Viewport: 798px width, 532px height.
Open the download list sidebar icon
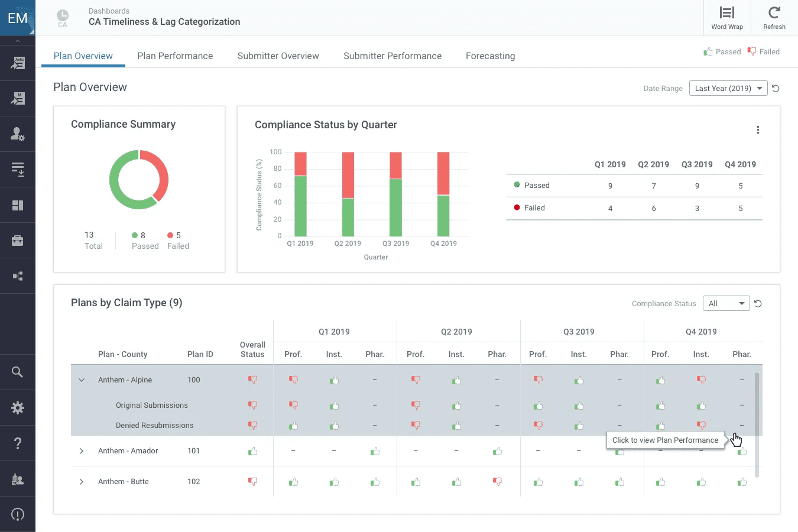coord(18,170)
